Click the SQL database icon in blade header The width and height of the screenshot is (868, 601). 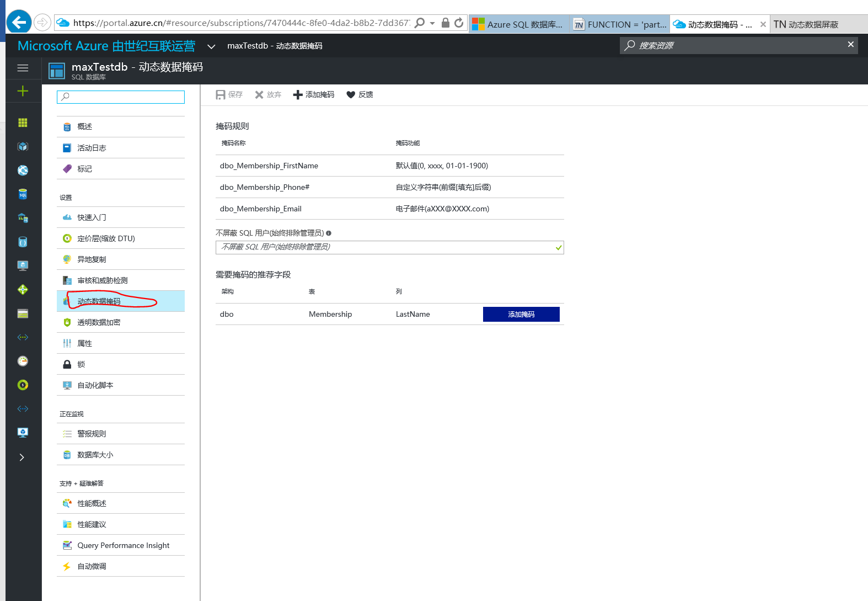pyautogui.click(x=57, y=71)
